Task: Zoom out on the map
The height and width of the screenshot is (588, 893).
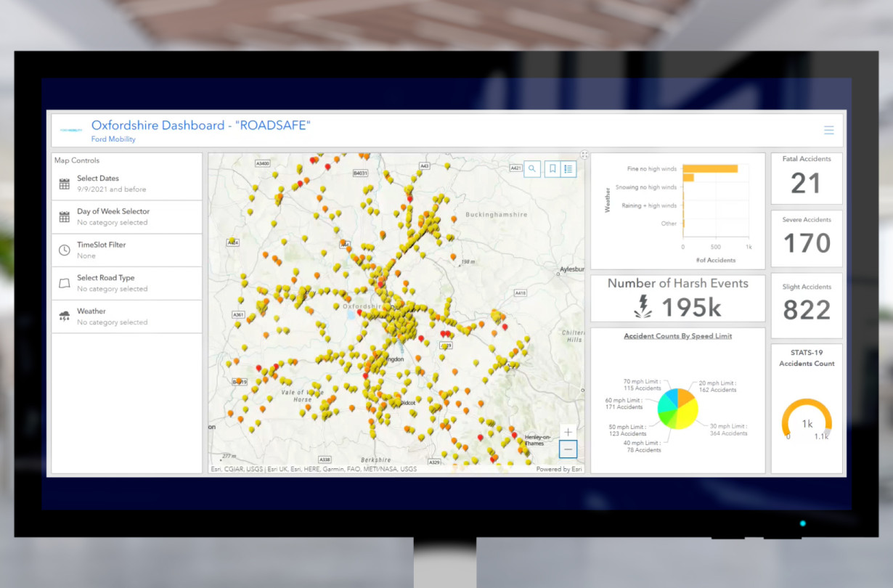Action: point(568,450)
